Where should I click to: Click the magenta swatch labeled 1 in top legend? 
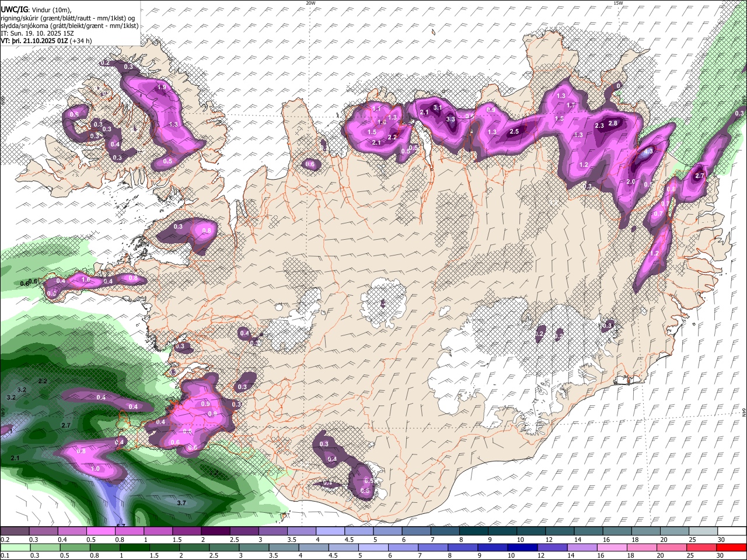(x=158, y=531)
